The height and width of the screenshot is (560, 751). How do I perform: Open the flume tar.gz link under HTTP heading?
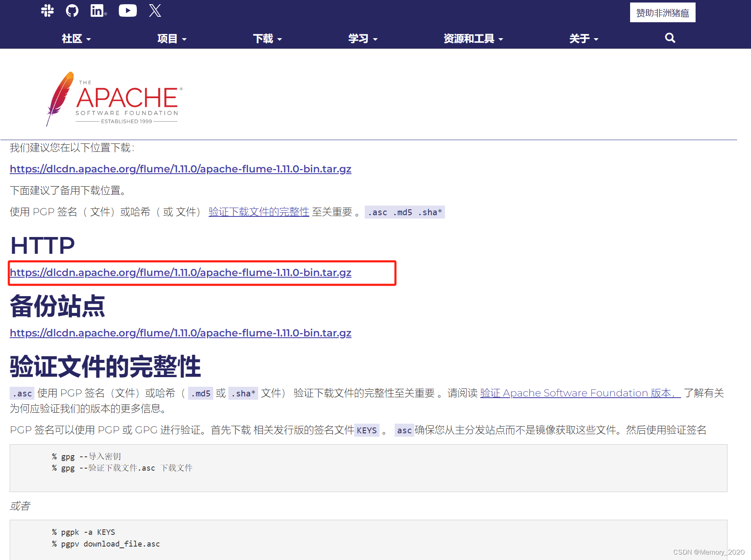(x=181, y=273)
